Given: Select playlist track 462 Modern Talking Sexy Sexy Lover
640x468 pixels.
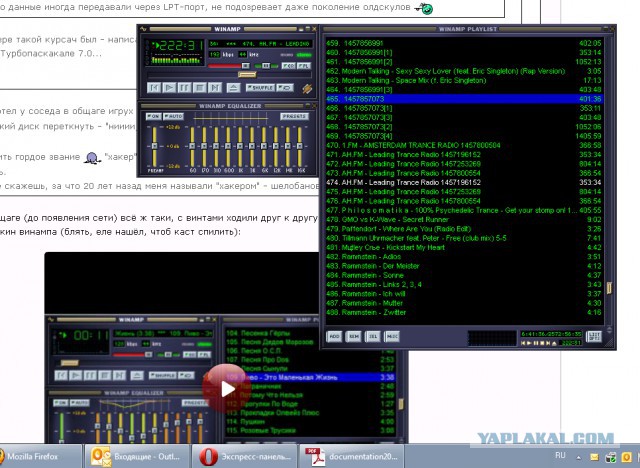Looking at the screenshot, I should (464, 71).
